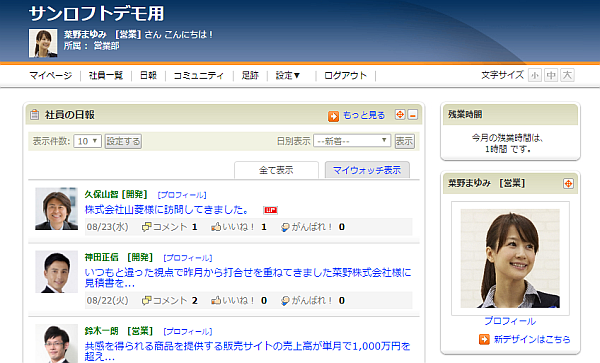Screen dimensions: 600x363
Task: Open the 足跡 menu item
Action: point(250,75)
